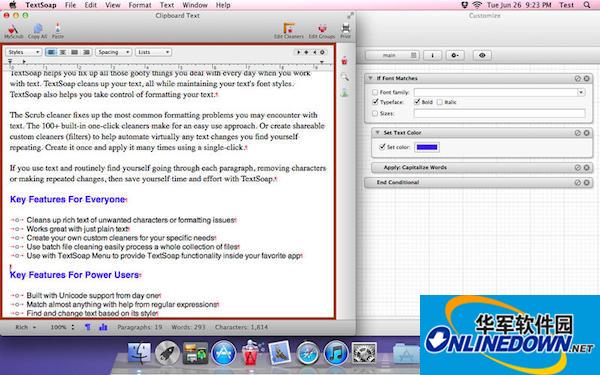
Task: Disable the End Conditional action via its slash icon
Action: point(577,183)
